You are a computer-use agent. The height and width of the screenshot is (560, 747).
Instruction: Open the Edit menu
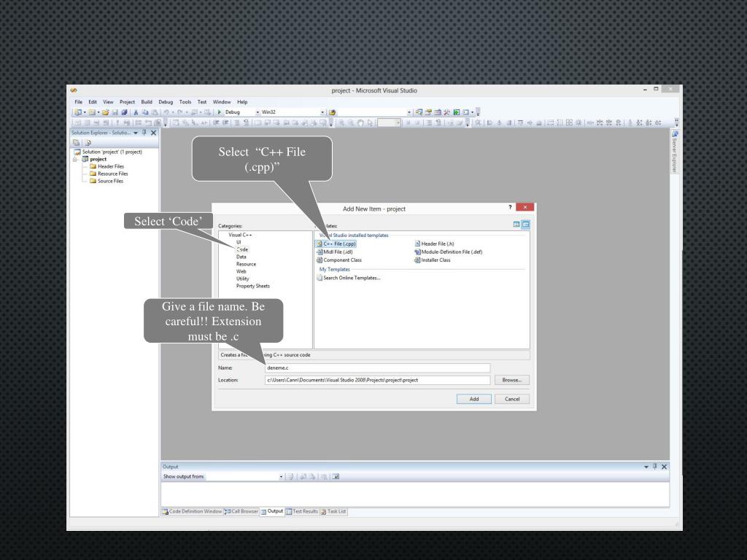(93, 102)
